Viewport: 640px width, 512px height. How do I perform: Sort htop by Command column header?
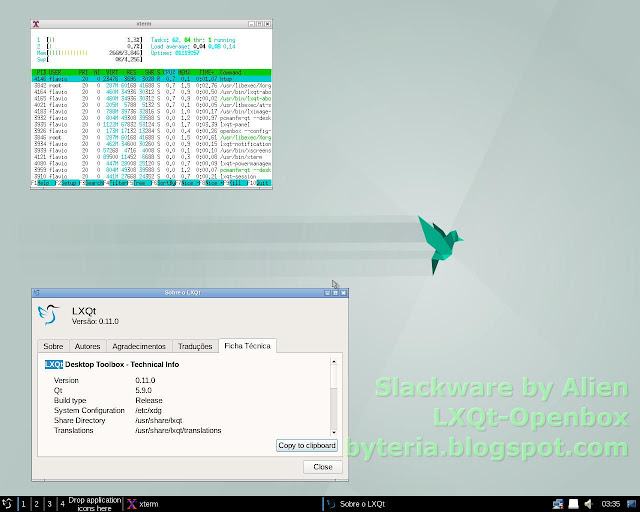231,72
